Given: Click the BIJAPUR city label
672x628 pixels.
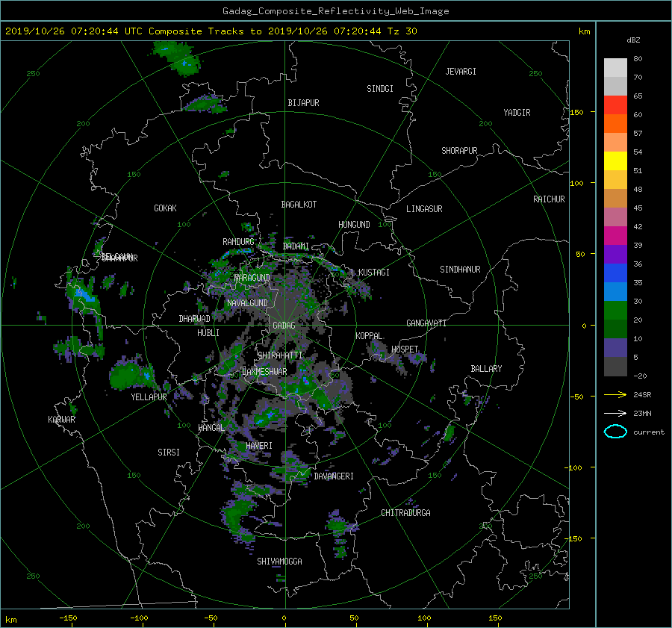Looking at the screenshot, I should pyautogui.click(x=303, y=103).
